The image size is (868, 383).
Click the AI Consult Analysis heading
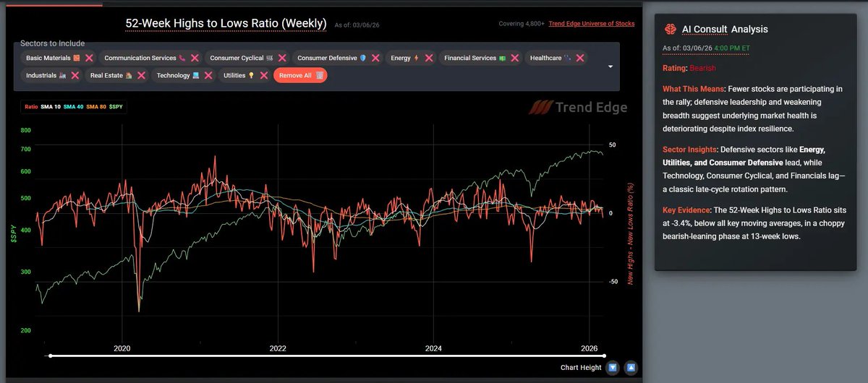click(725, 30)
